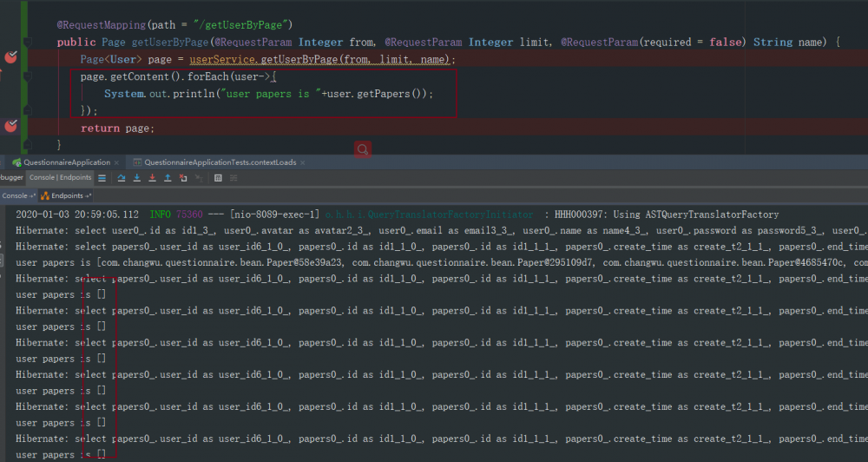Open QuestionnaireApplicationTests.contextLoads tab
Screen dimensions: 868x462
(219, 162)
